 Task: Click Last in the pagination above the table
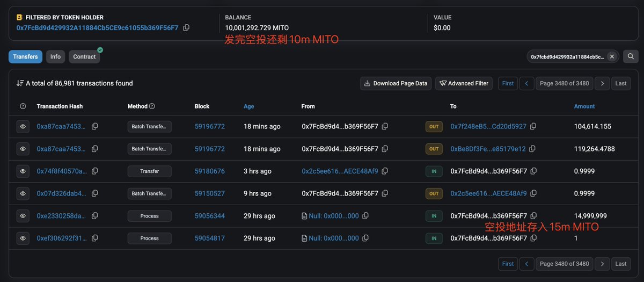click(x=621, y=83)
